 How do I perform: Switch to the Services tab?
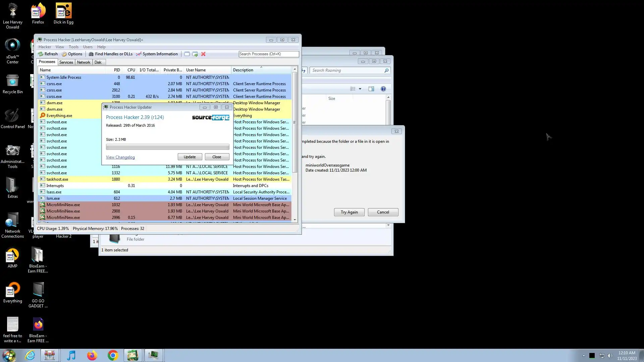click(66, 62)
